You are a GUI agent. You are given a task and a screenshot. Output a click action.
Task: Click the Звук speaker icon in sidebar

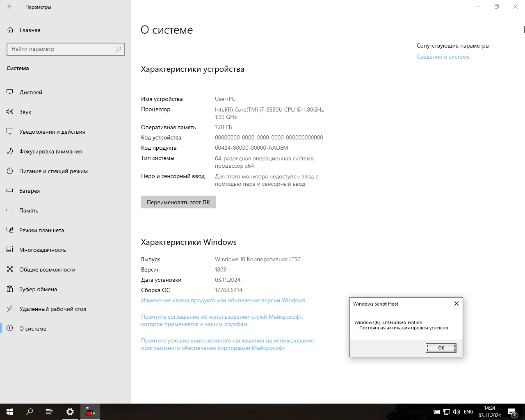point(10,112)
